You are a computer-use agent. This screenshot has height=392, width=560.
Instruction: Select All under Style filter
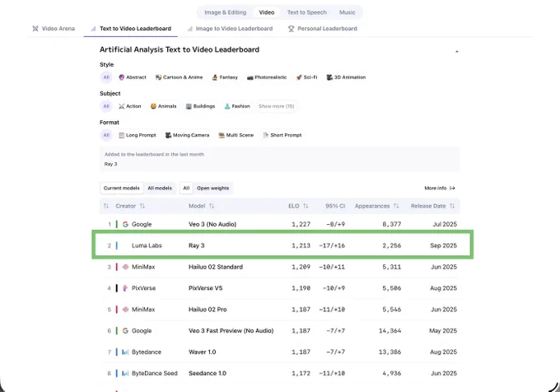click(x=106, y=77)
